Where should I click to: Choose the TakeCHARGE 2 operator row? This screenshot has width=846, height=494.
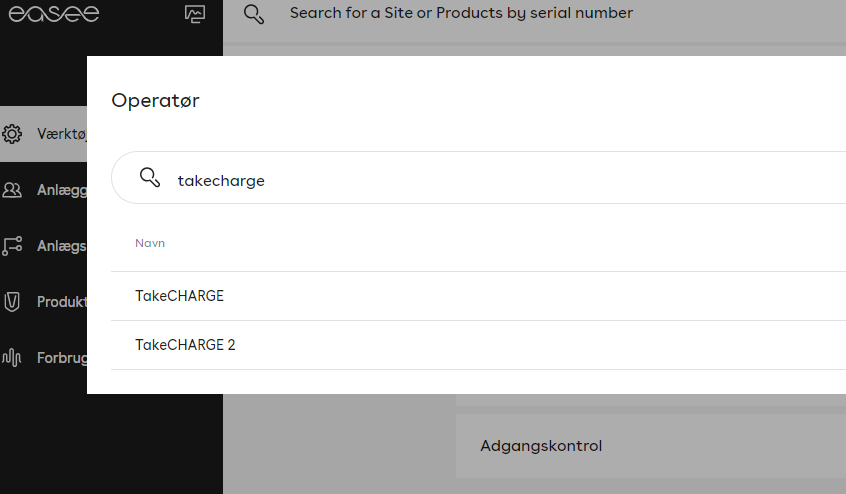click(x=186, y=345)
